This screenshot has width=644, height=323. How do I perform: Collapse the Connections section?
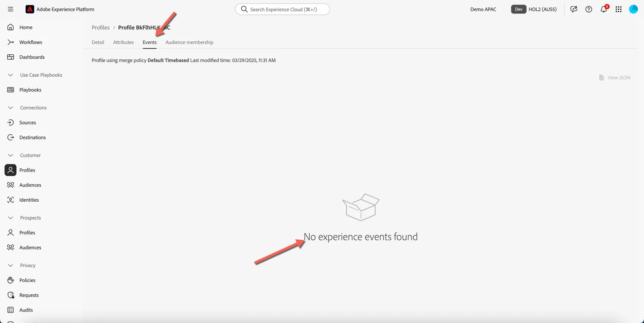tap(10, 108)
